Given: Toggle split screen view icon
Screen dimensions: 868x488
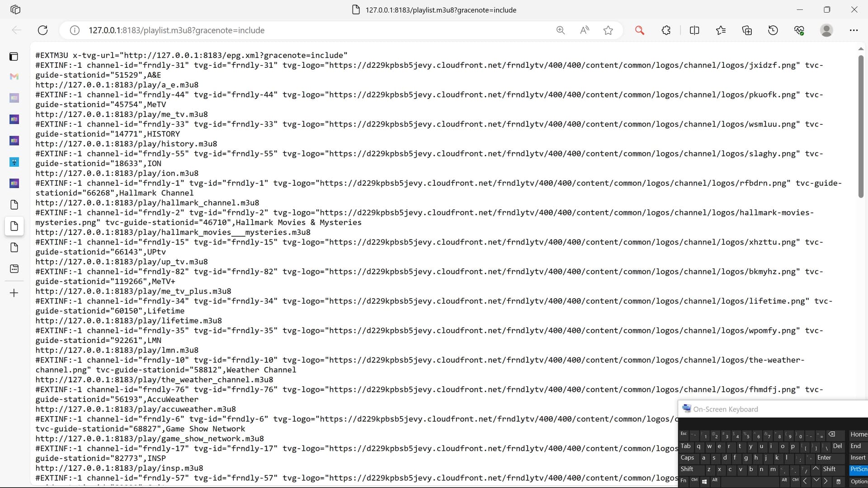Looking at the screenshot, I should (x=694, y=30).
